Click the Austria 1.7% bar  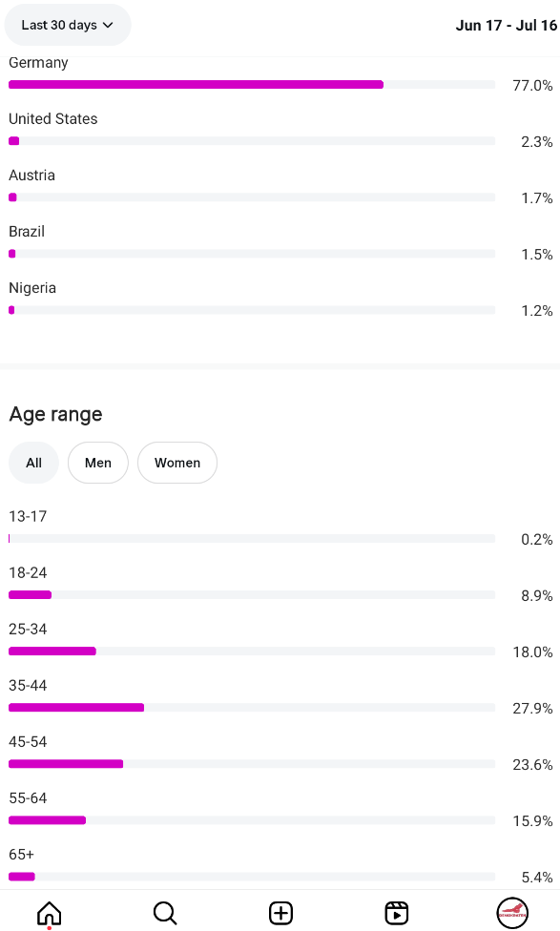252,197
